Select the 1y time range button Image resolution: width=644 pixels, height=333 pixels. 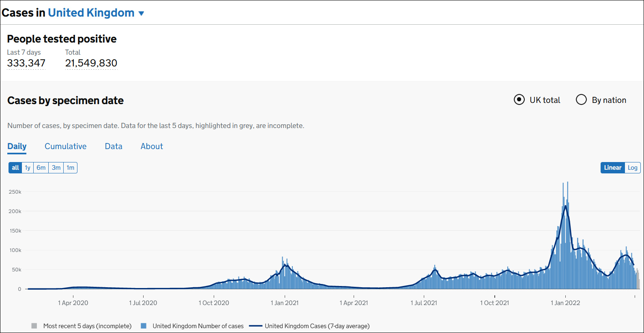(x=28, y=168)
